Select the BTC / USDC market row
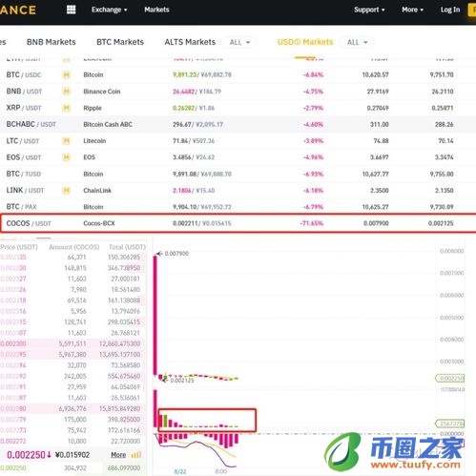Screen dimensions: 476x476 coord(238,75)
